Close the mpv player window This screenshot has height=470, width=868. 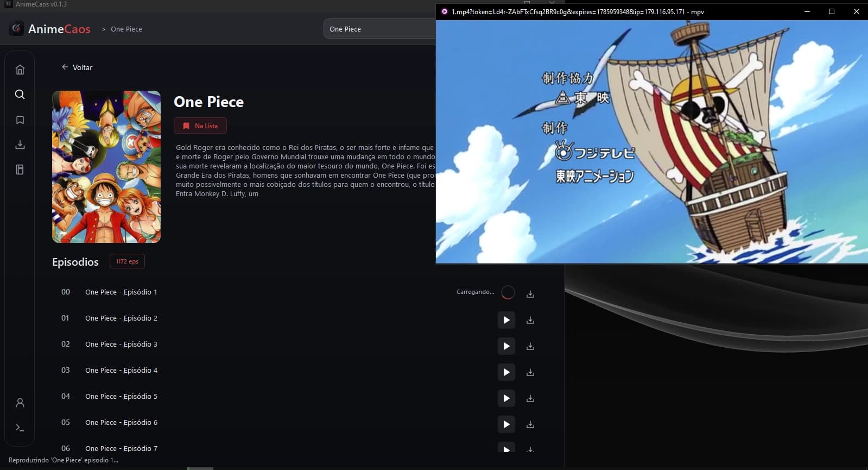point(856,11)
